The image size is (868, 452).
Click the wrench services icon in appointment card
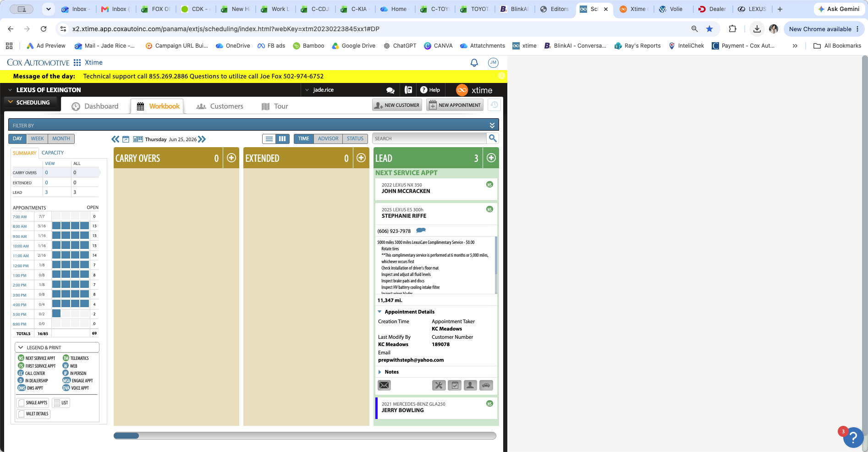pos(439,385)
